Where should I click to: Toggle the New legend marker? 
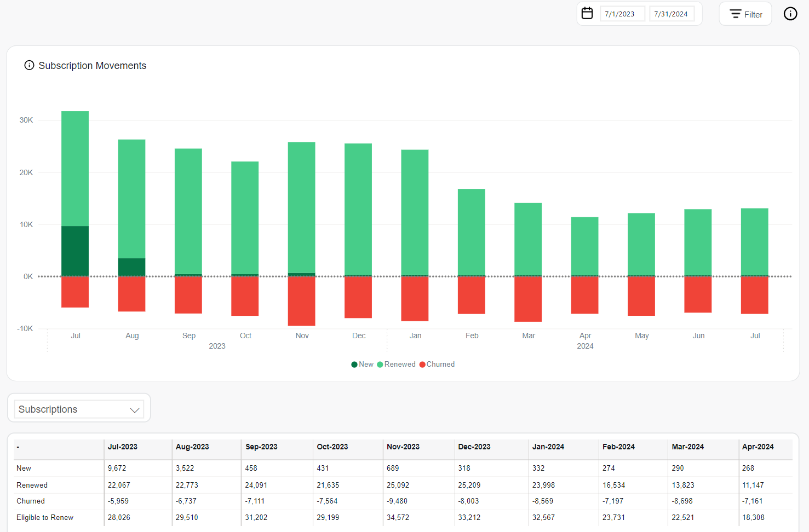coord(354,365)
